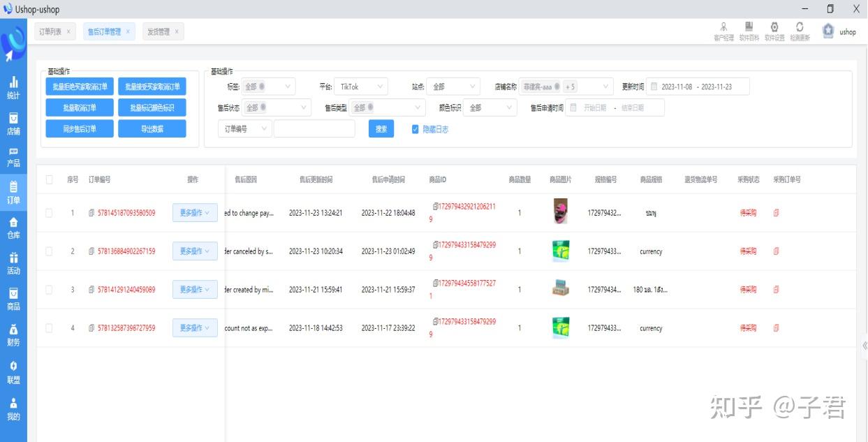Click the 搜索 search button
Viewport: 868px width, 442px height.
pyautogui.click(x=381, y=130)
